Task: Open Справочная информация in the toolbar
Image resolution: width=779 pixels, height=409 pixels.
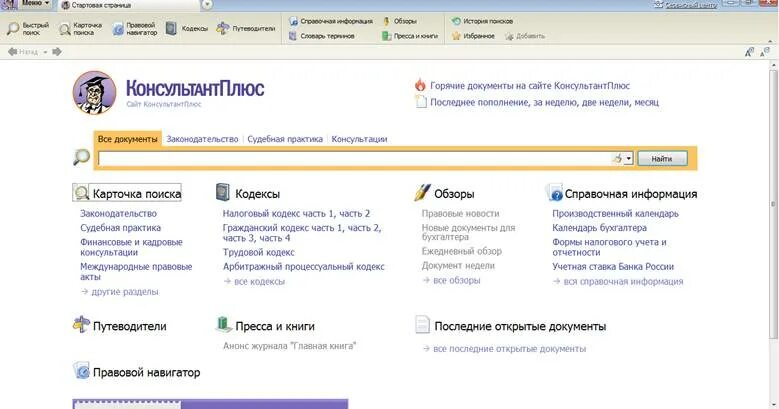Action: coord(330,21)
